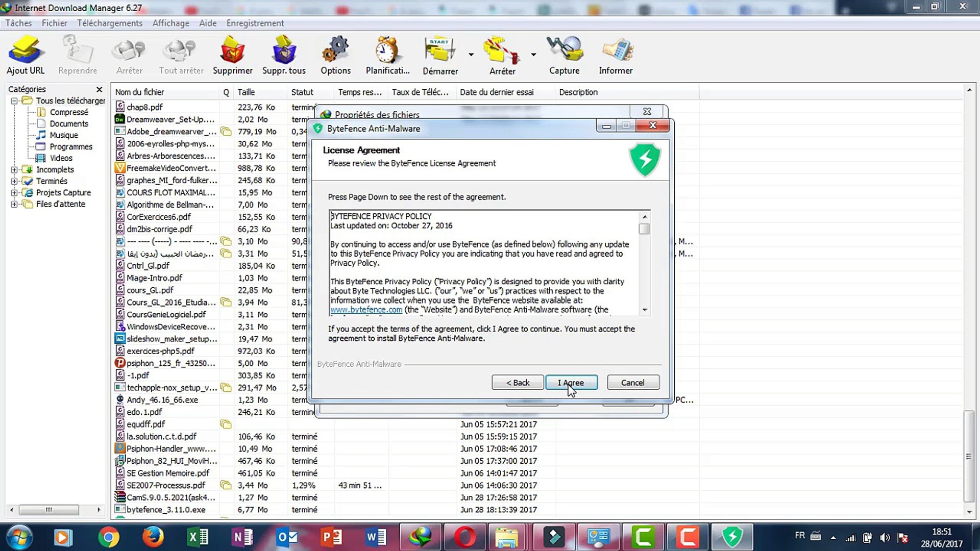Close the Catégories panel
Viewport: 980px width, 551px height.
pyautogui.click(x=99, y=89)
